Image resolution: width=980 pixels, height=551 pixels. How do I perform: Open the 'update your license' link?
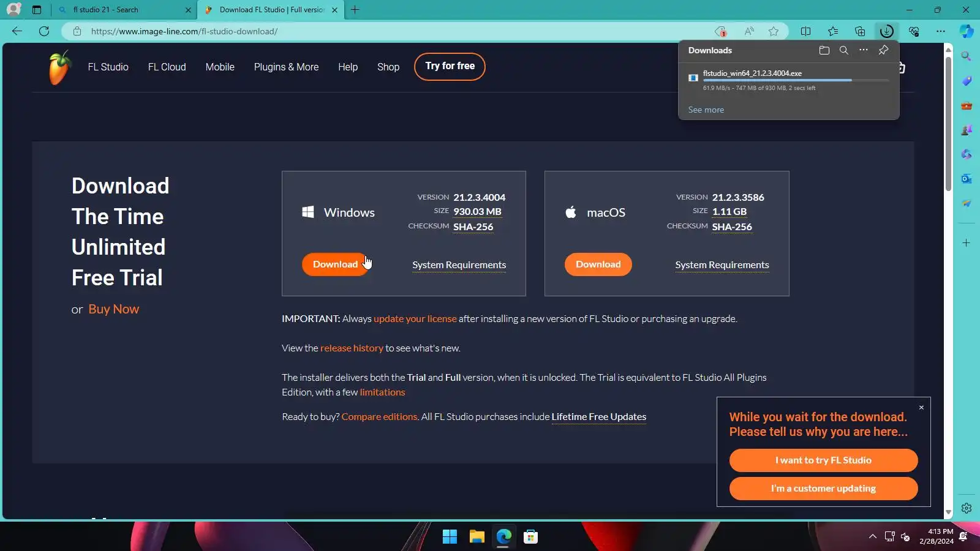[x=415, y=319]
